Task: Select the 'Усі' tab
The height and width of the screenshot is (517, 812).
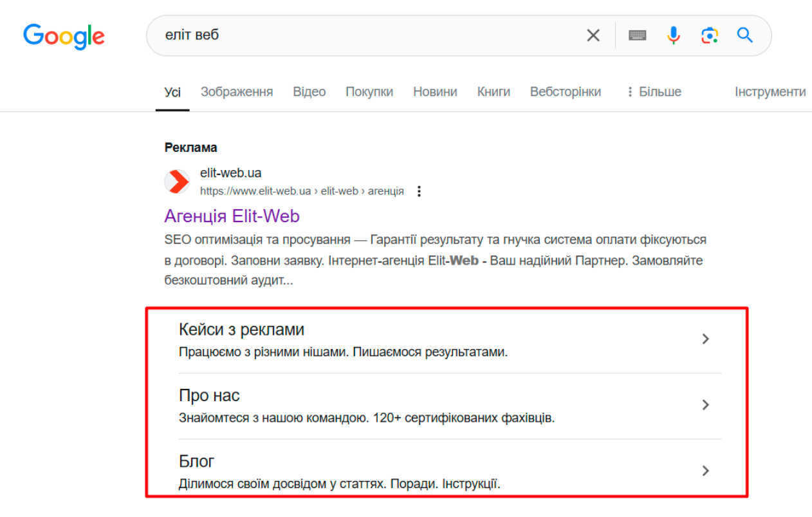Action: (172, 92)
